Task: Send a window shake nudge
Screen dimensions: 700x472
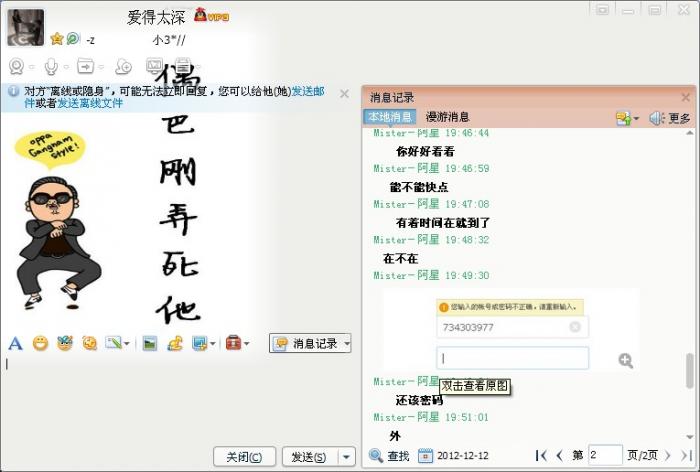Action: (90, 343)
